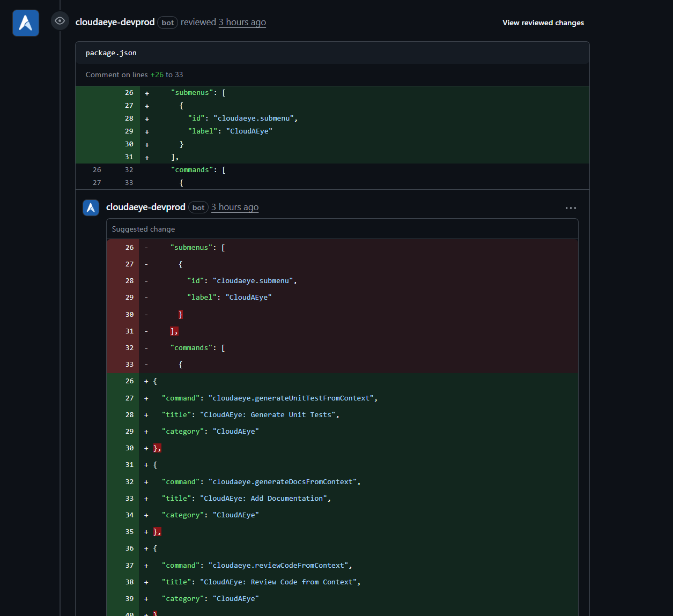Viewport: 673px width, 616px height.
Task: Click the +26 line reference link
Action: tap(157, 75)
